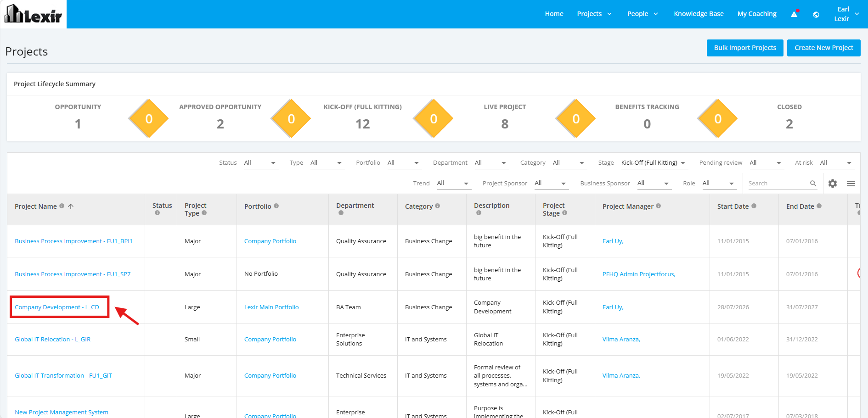Click Create New Project button
Viewport: 868px width, 418px height.
(824, 48)
